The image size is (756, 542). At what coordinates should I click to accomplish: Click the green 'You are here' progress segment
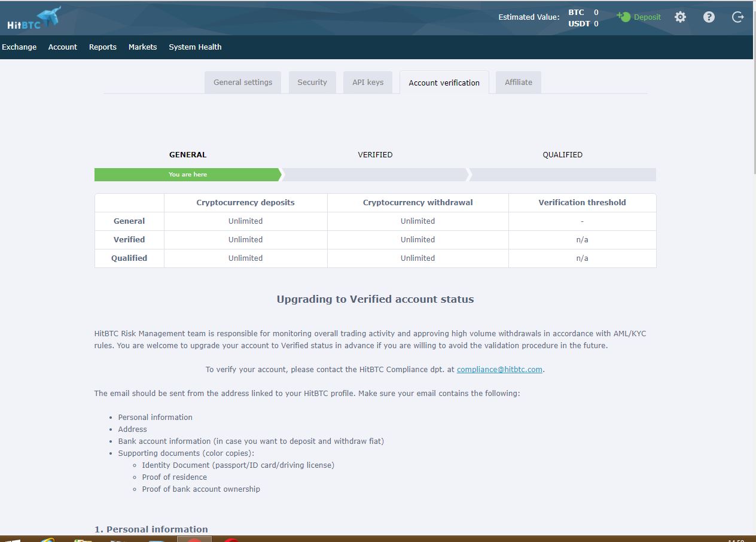[x=187, y=175]
